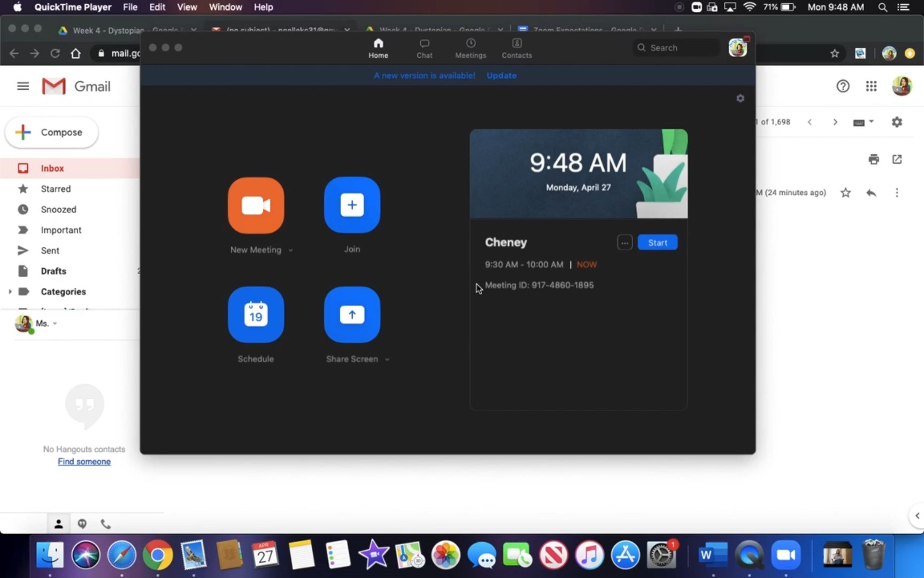The height and width of the screenshot is (578, 924).
Task: Expand the Categories label in Gmail
Action: point(10,292)
